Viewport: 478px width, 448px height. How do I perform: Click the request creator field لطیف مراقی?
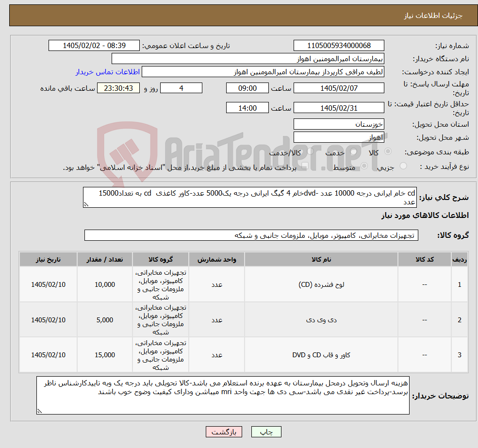(x=263, y=72)
